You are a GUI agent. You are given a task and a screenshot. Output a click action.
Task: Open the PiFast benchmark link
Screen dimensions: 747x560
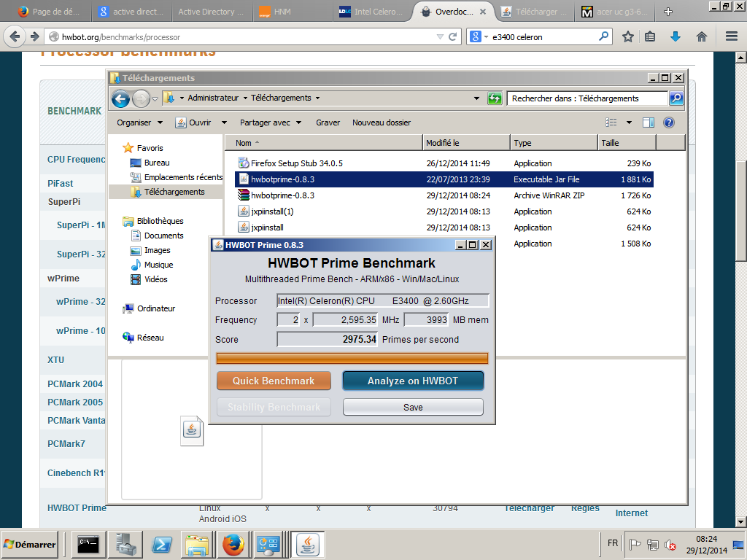pyautogui.click(x=60, y=183)
